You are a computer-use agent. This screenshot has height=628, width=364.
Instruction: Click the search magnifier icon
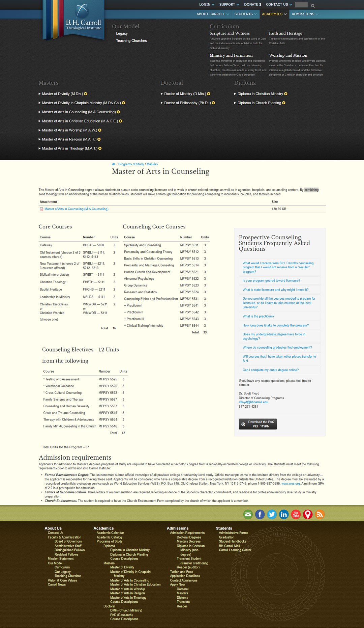point(313,6)
